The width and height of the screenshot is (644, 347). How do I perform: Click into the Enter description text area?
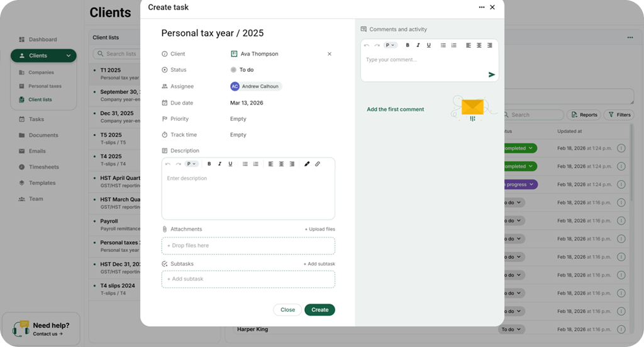tap(248, 195)
